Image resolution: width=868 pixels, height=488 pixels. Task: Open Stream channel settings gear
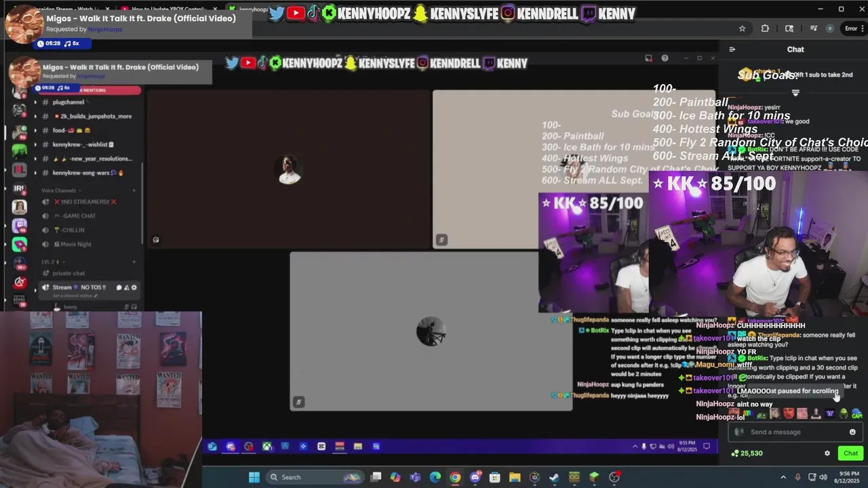134,287
